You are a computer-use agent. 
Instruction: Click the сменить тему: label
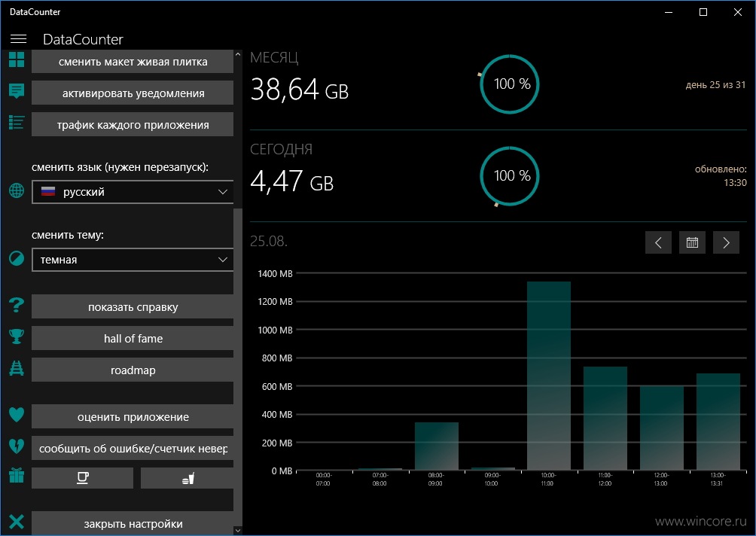pyautogui.click(x=68, y=235)
